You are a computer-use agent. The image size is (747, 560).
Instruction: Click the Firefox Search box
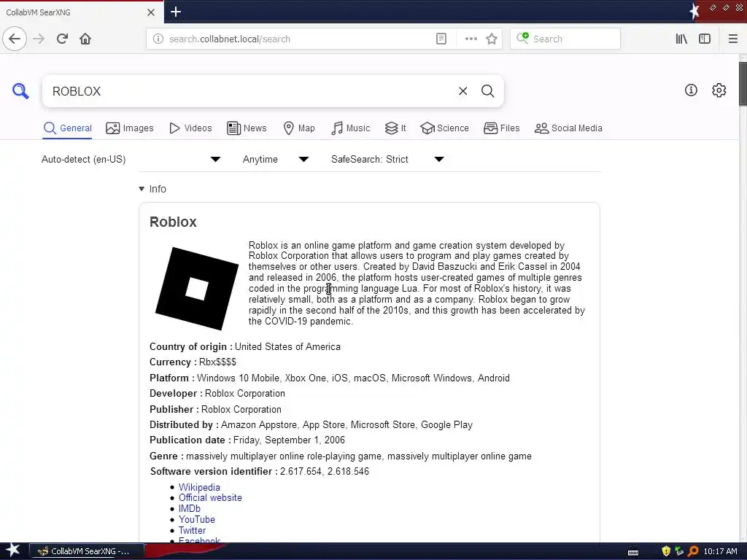[565, 39]
